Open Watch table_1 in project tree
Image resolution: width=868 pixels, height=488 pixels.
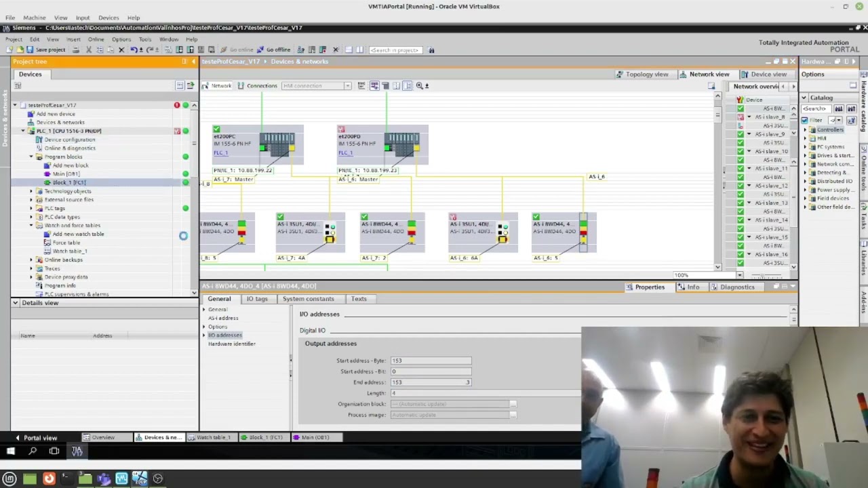coord(69,251)
